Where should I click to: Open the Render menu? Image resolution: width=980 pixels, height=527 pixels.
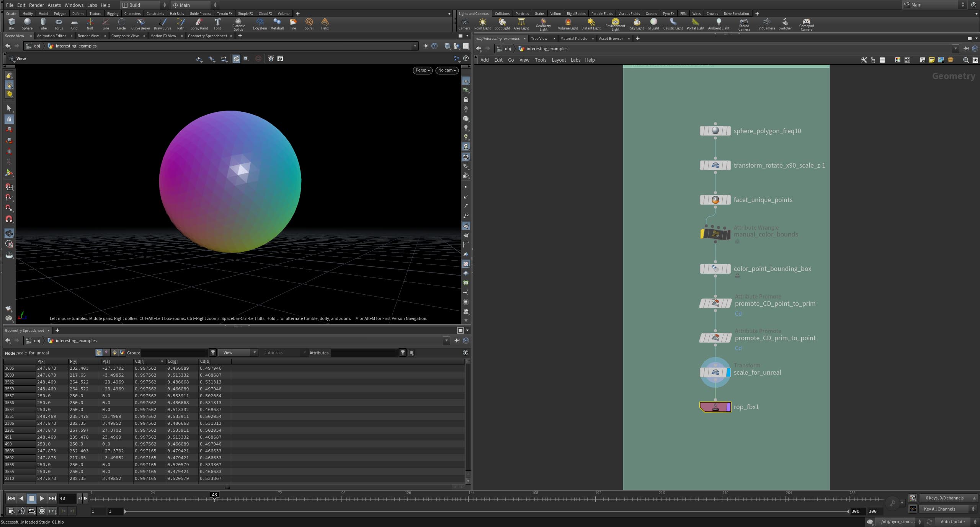36,5
